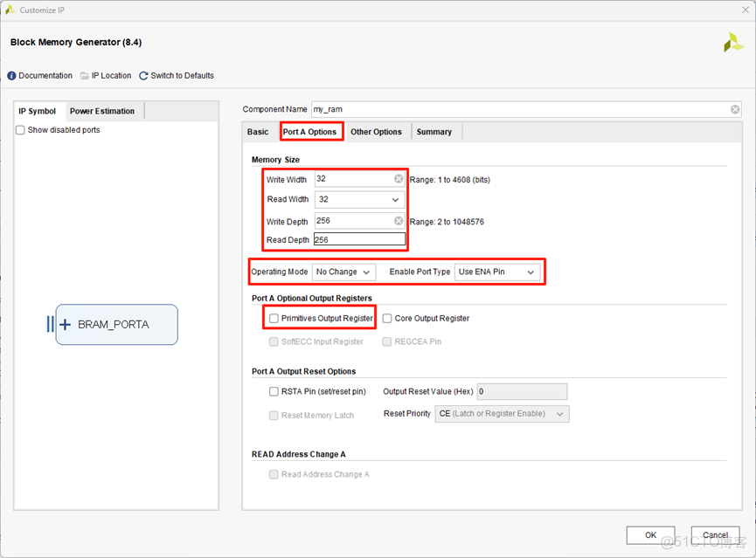Clear the Write Width value with X icon
Screen dimensions: 756x558
pos(399,179)
